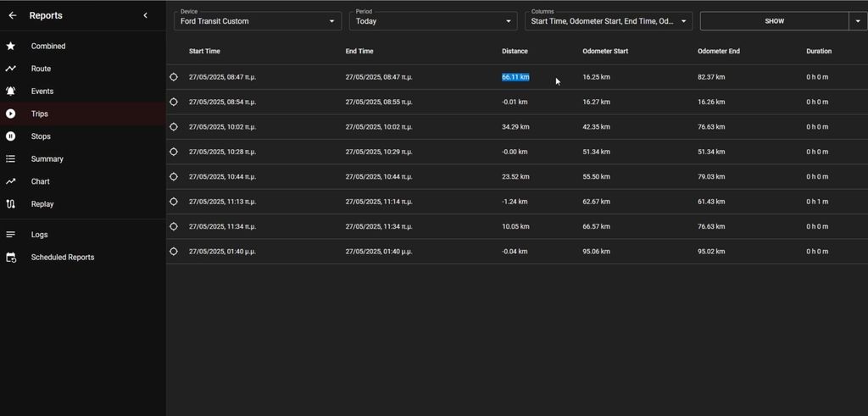Go to the Chart menu item
Screen dimensions: 868x416
tap(41, 181)
